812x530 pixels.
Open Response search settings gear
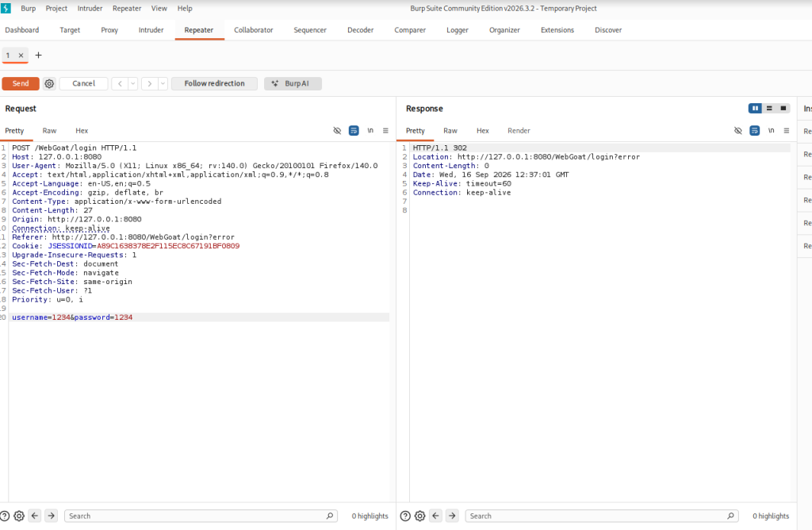coord(420,516)
